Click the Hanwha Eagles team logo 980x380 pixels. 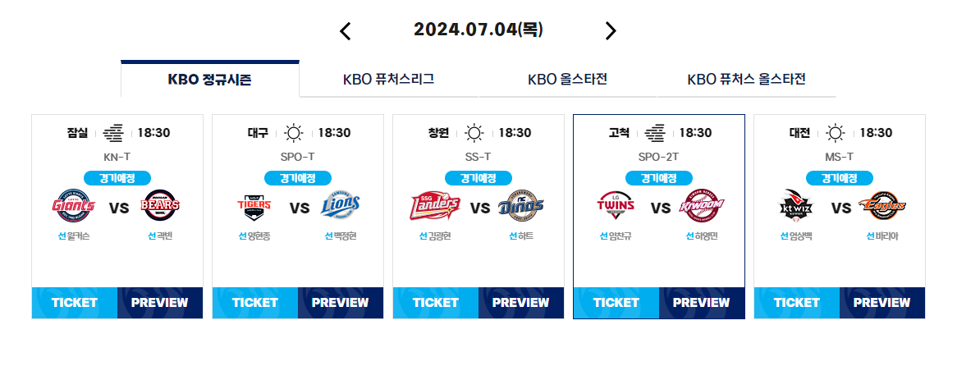(x=882, y=206)
